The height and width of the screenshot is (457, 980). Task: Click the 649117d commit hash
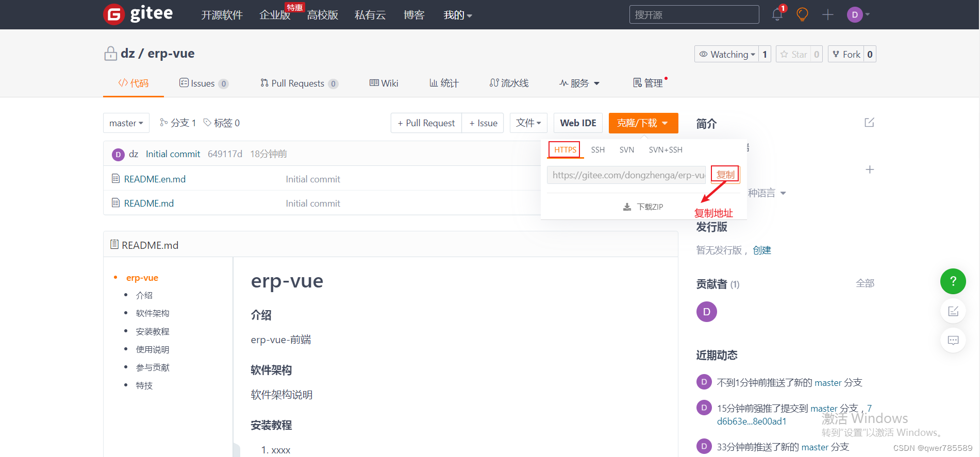tap(225, 154)
